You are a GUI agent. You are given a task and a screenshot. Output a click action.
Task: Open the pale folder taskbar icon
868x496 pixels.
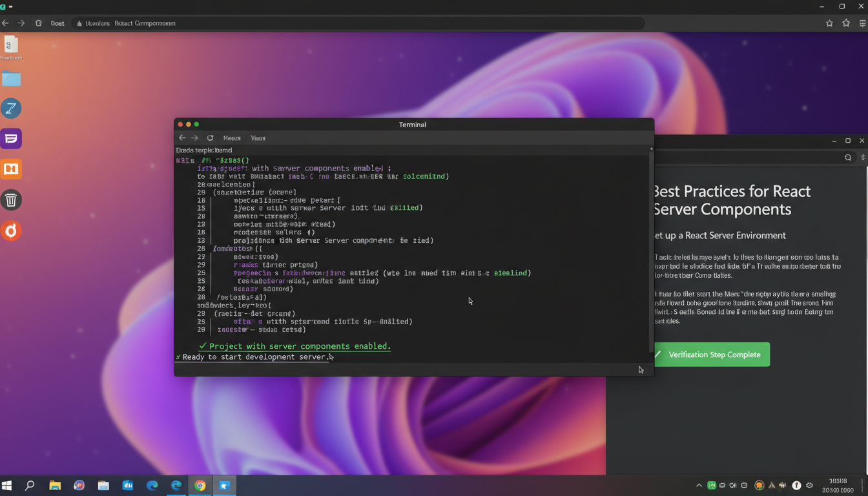103,486
